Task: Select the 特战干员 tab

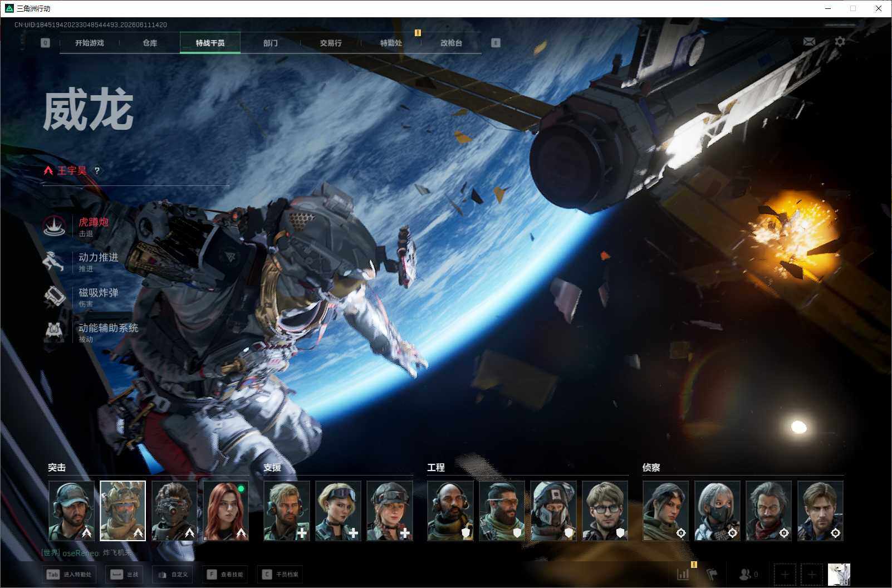Action: coord(210,43)
